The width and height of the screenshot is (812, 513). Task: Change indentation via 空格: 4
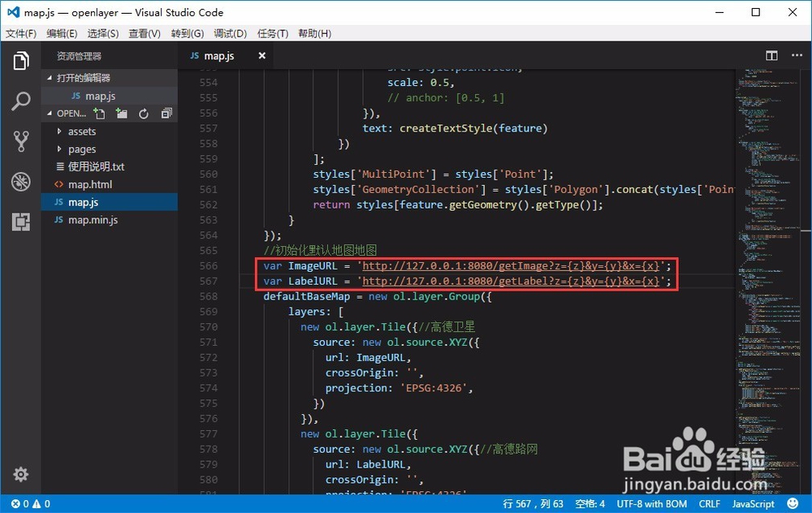coord(590,504)
